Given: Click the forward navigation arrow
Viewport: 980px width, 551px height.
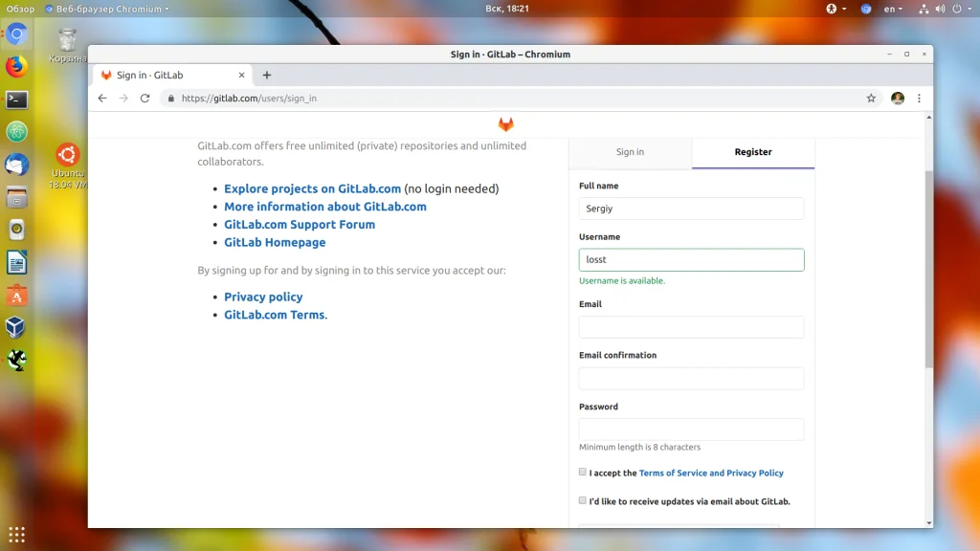Looking at the screenshot, I should pos(123,99).
